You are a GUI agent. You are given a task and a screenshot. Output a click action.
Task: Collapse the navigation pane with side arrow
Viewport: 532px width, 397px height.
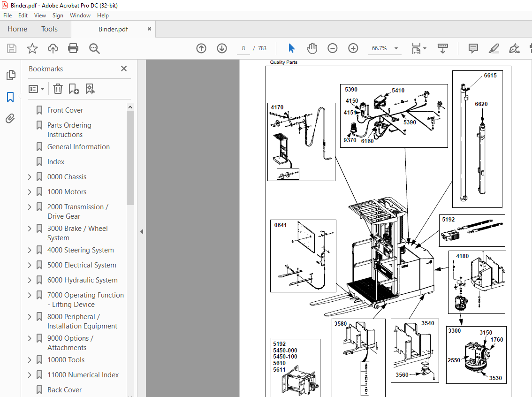click(142, 231)
